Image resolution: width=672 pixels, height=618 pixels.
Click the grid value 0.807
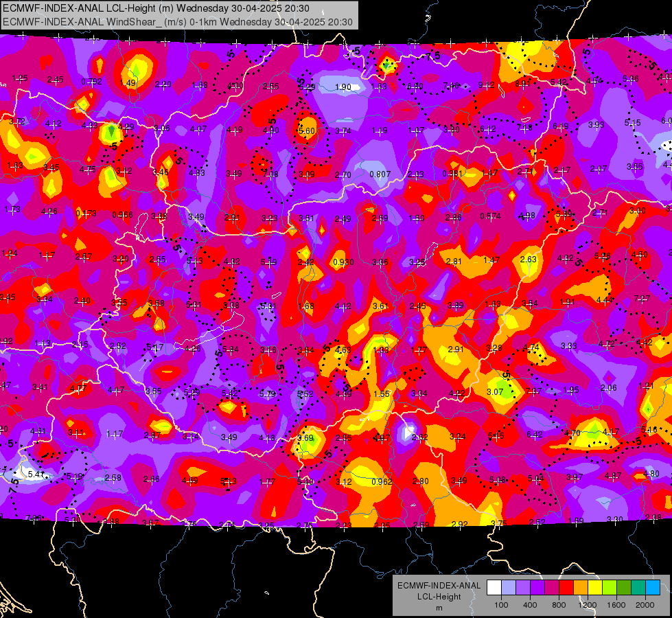pyautogui.click(x=380, y=174)
